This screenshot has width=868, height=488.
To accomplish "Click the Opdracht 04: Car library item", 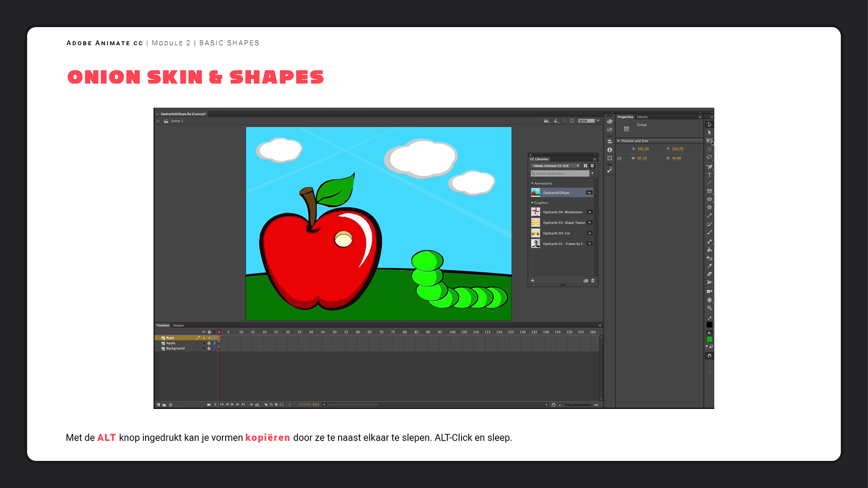I will click(x=557, y=233).
